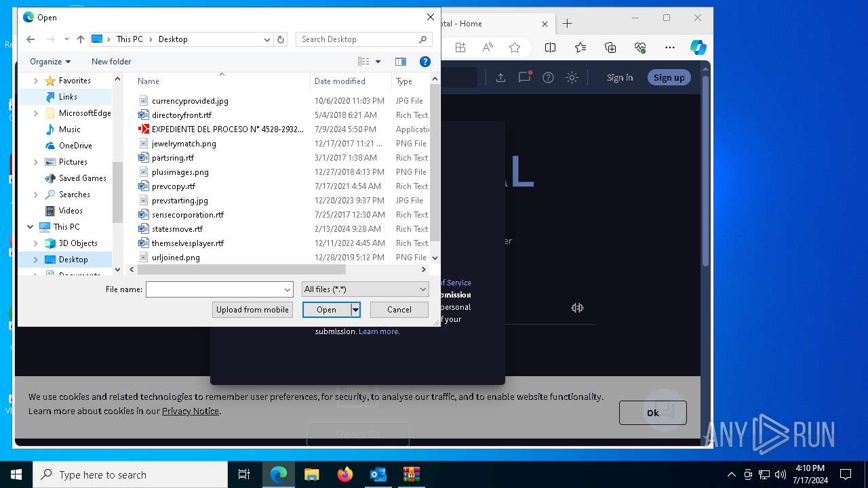Image resolution: width=868 pixels, height=488 pixels.
Task: Open WinRAR from taskbar
Action: click(411, 474)
